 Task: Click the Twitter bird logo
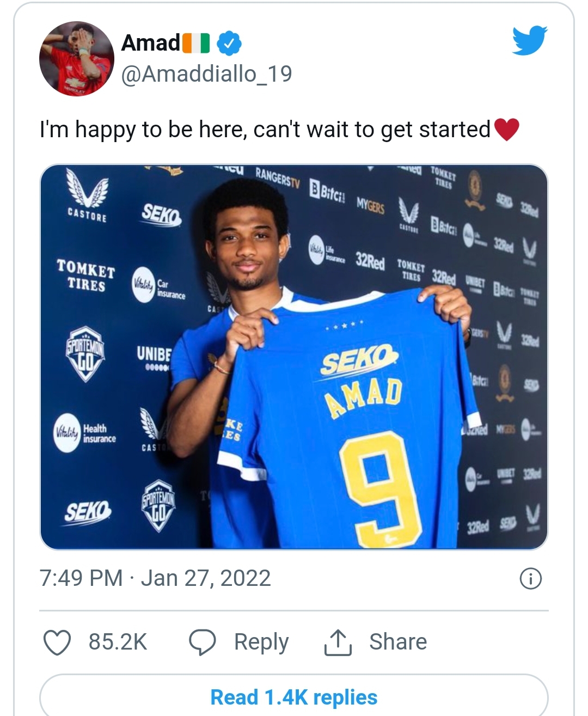tap(529, 40)
